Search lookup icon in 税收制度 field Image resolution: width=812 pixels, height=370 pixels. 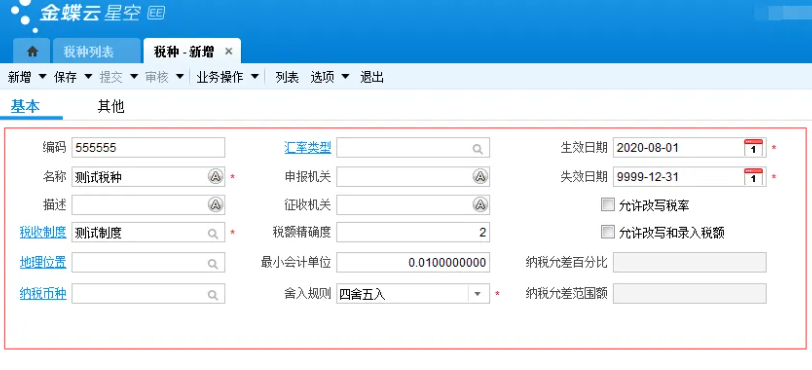[213, 234]
